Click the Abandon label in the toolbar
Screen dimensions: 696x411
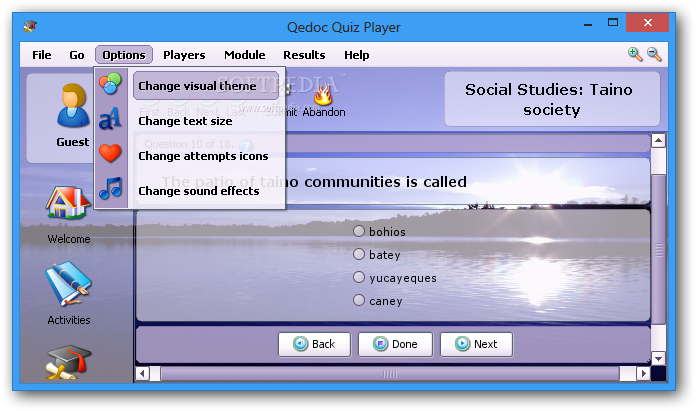(324, 112)
